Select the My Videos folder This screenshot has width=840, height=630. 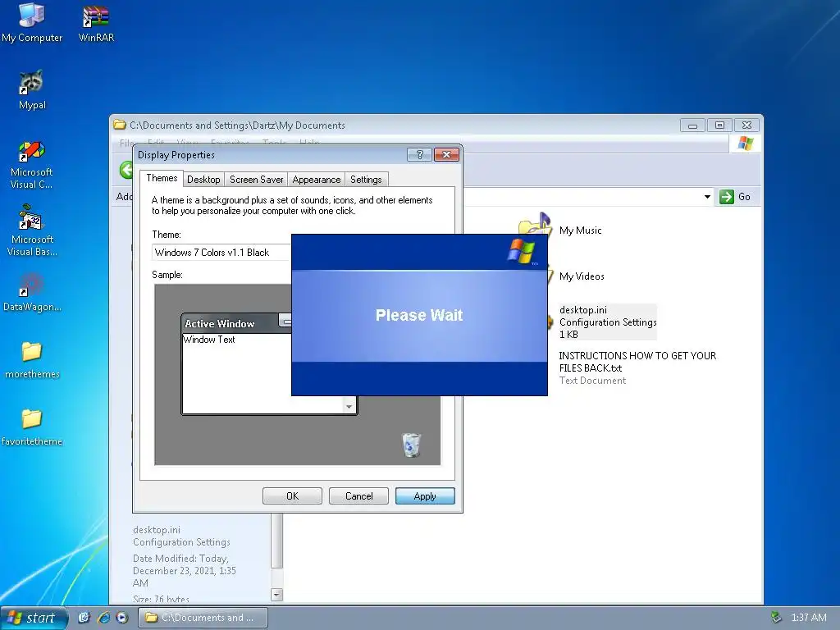click(x=582, y=276)
